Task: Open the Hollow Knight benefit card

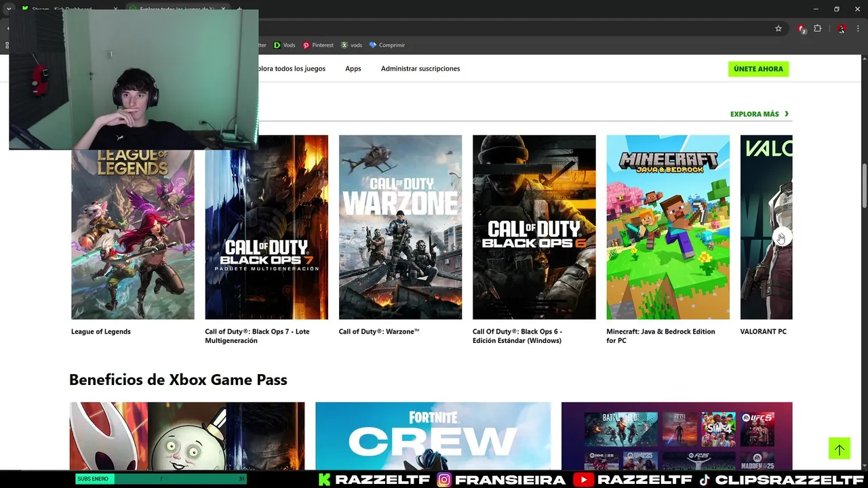Action: tap(187, 436)
